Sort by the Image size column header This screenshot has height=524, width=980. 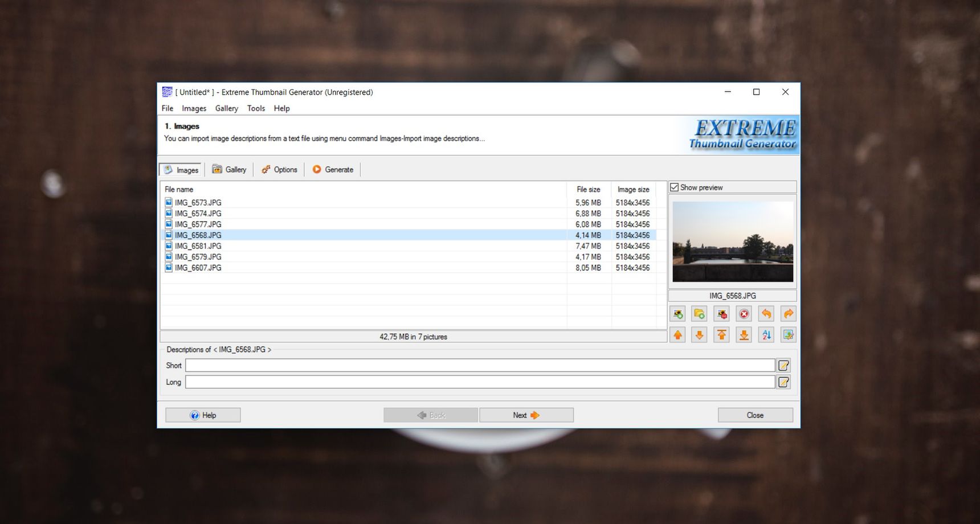point(633,189)
